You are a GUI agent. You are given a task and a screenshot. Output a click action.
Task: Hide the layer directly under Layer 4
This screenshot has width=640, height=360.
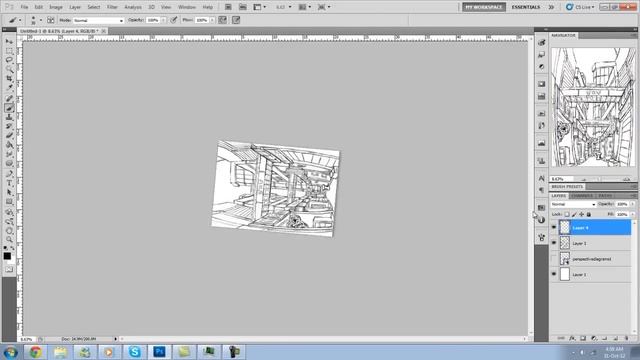pyautogui.click(x=554, y=243)
